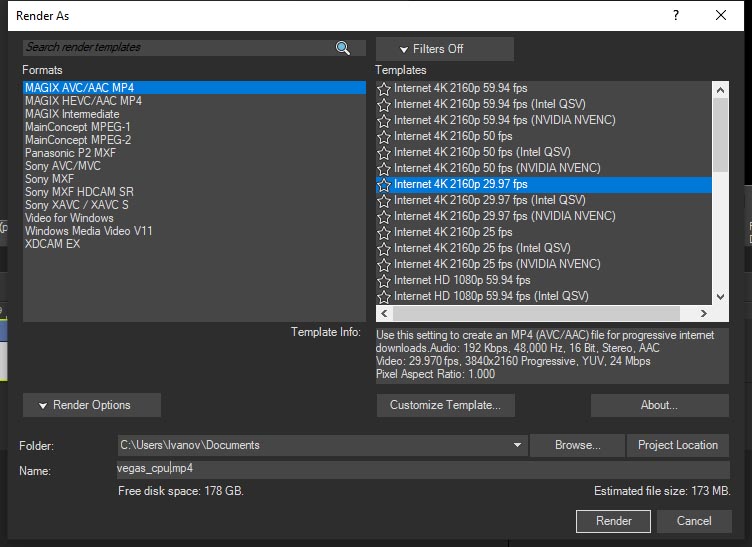Star the 4K 2160p 59.94 fps (NVIDIA NVENC) template
Viewport: 752px width, 547px height.
pos(384,121)
